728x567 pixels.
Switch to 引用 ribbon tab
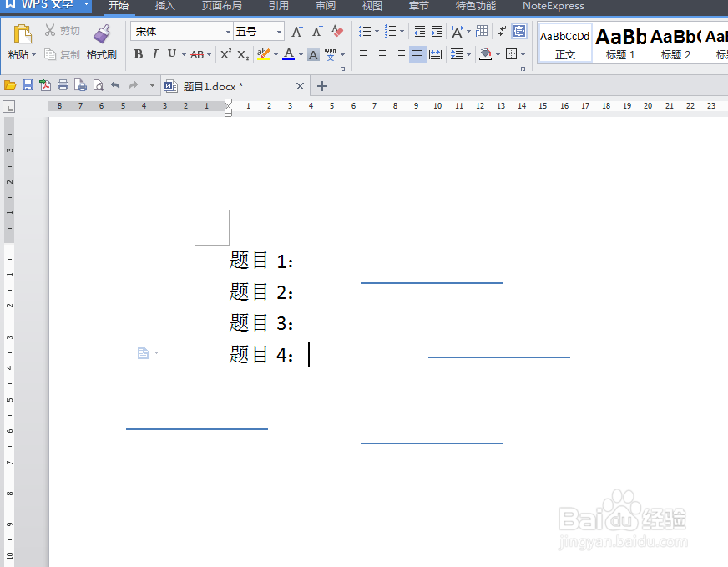click(279, 6)
